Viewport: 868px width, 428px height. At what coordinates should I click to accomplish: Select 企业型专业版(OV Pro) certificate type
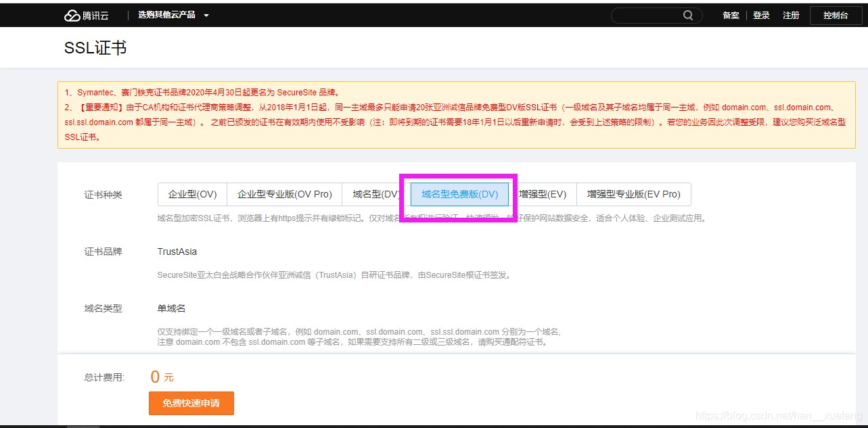(x=285, y=194)
